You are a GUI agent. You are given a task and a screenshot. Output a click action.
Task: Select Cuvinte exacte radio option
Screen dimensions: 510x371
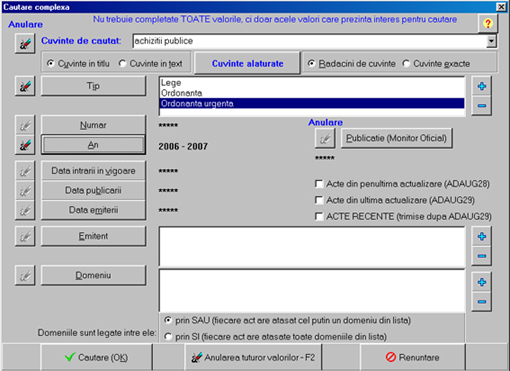click(x=436, y=63)
